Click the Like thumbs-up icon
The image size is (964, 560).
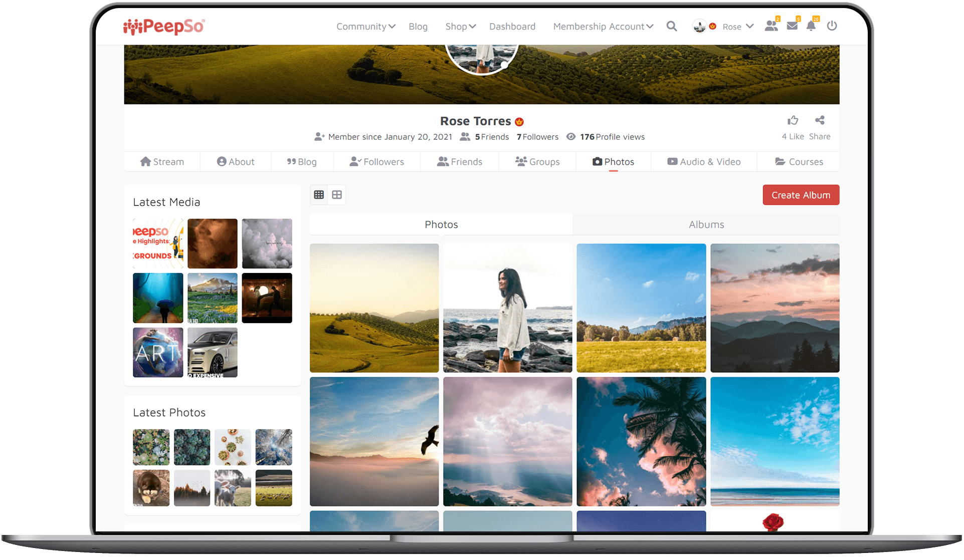[793, 120]
